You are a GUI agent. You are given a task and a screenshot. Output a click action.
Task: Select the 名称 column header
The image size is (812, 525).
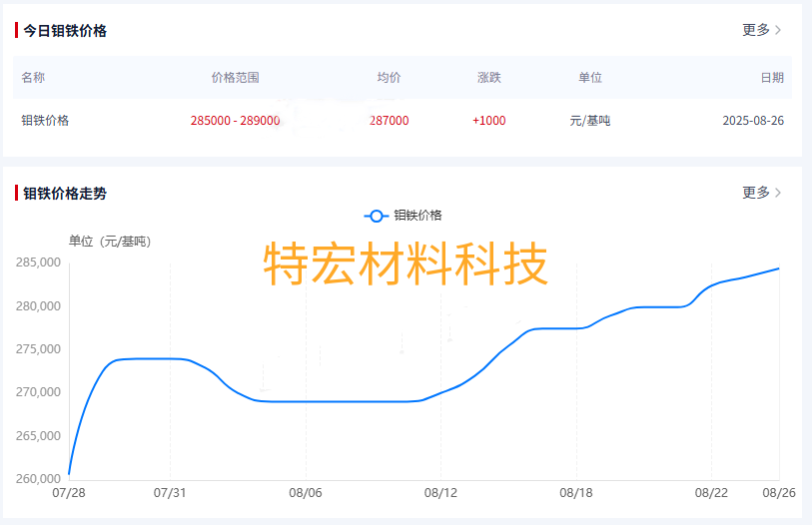33,78
